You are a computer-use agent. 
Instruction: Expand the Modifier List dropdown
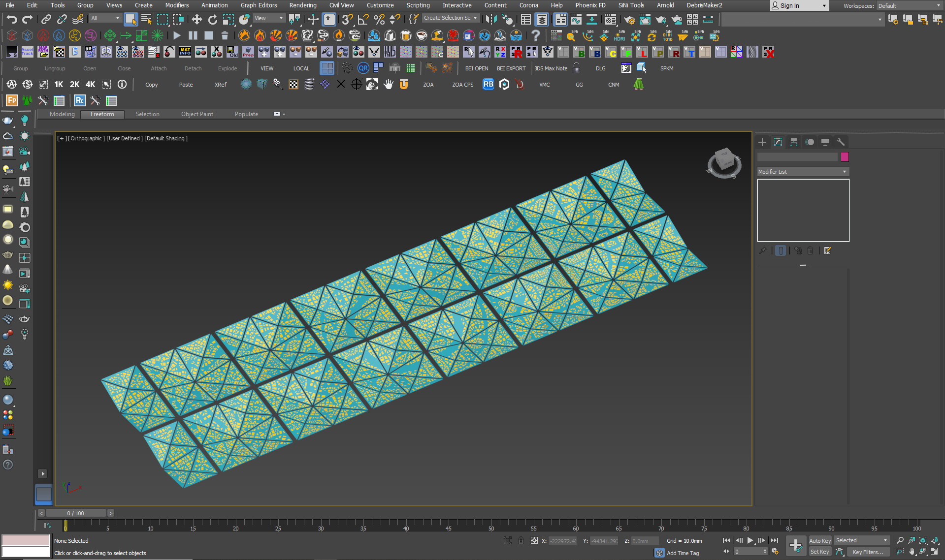(x=803, y=172)
